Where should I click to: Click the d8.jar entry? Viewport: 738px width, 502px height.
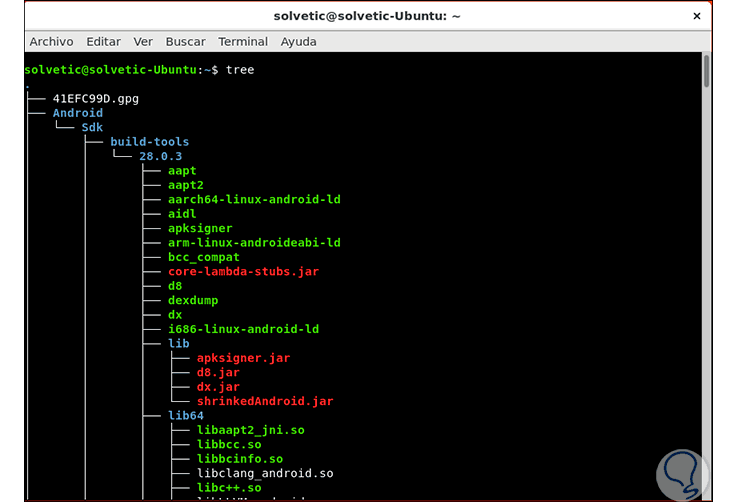click(x=218, y=372)
